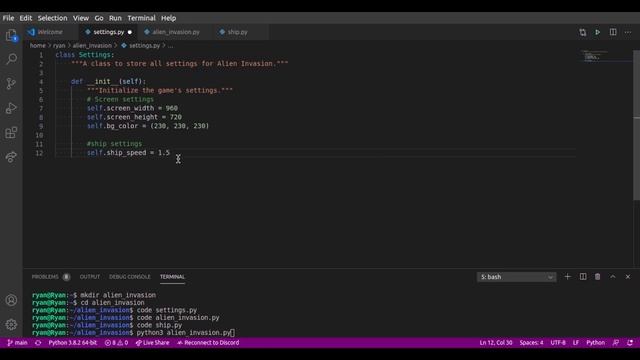Synchronize changes icon in status bar

38,343
